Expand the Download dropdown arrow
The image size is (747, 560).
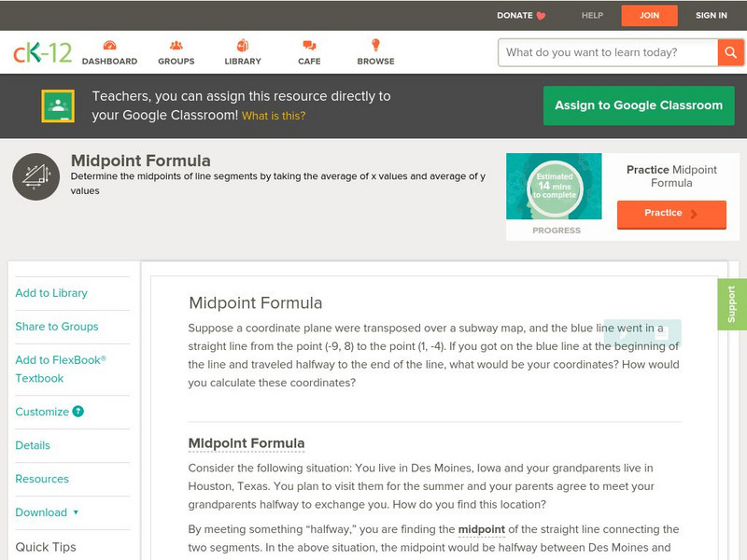coord(76,512)
